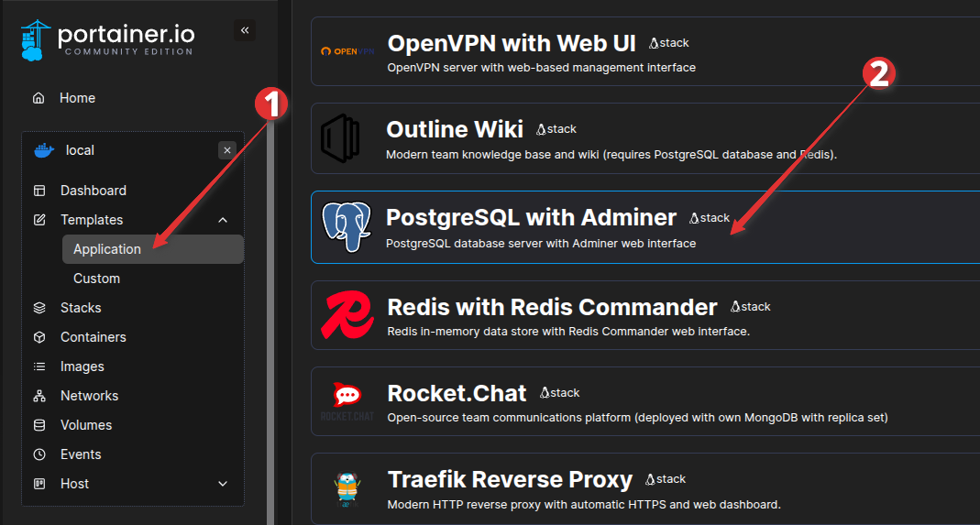This screenshot has width=980, height=525.
Task: Click the red Redis logo
Action: tap(347, 314)
